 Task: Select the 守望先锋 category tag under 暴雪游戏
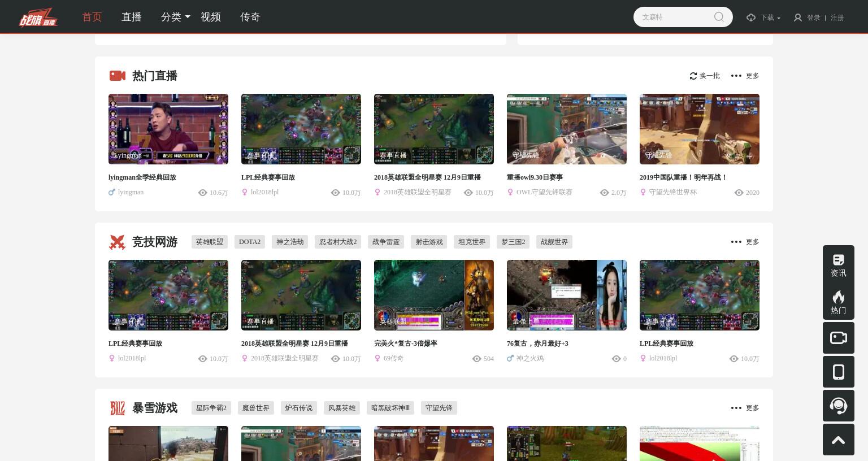439,408
